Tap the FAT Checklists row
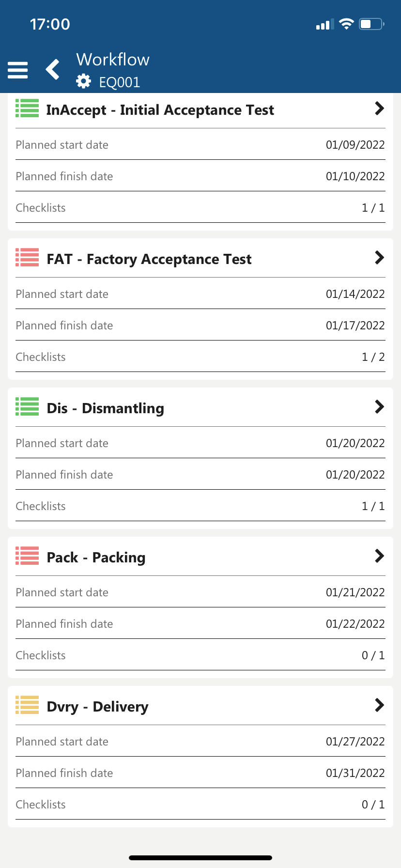 (200, 357)
